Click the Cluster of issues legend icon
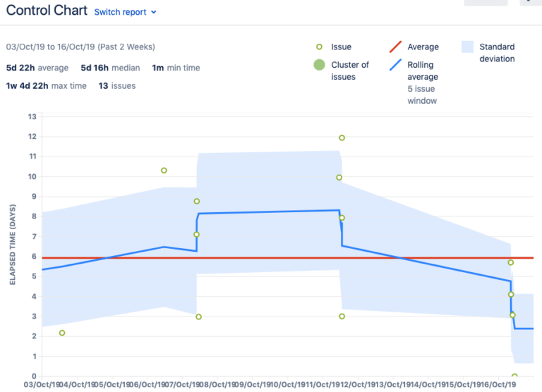The image size is (542, 392). (319, 66)
